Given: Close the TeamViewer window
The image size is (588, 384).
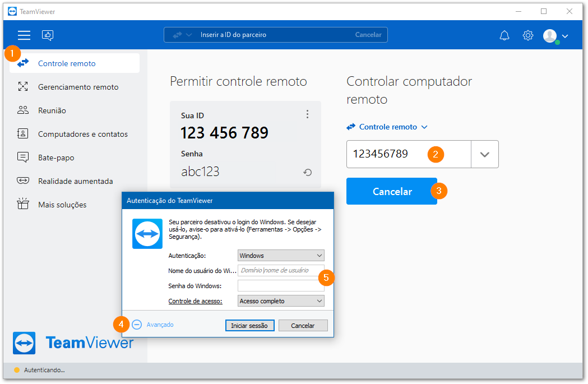Looking at the screenshot, I should (570, 12).
